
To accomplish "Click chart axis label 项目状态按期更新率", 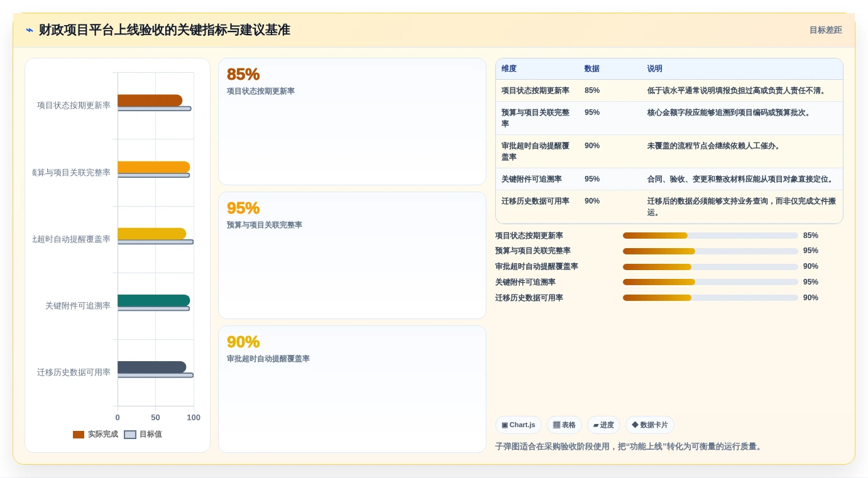I will [74, 106].
